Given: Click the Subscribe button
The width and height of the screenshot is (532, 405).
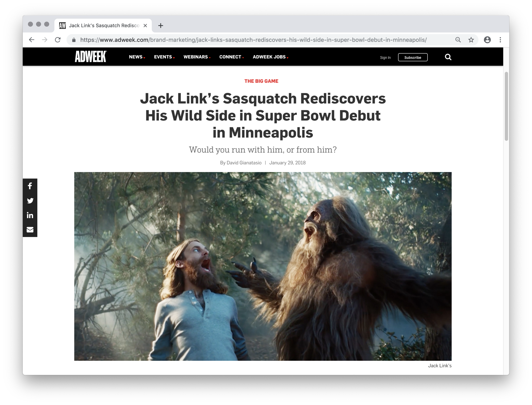Looking at the screenshot, I should click(412, 57).
